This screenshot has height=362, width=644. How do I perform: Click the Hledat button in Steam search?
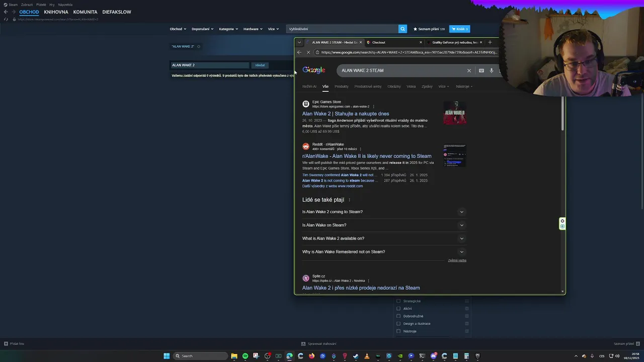tap(260, 65)
